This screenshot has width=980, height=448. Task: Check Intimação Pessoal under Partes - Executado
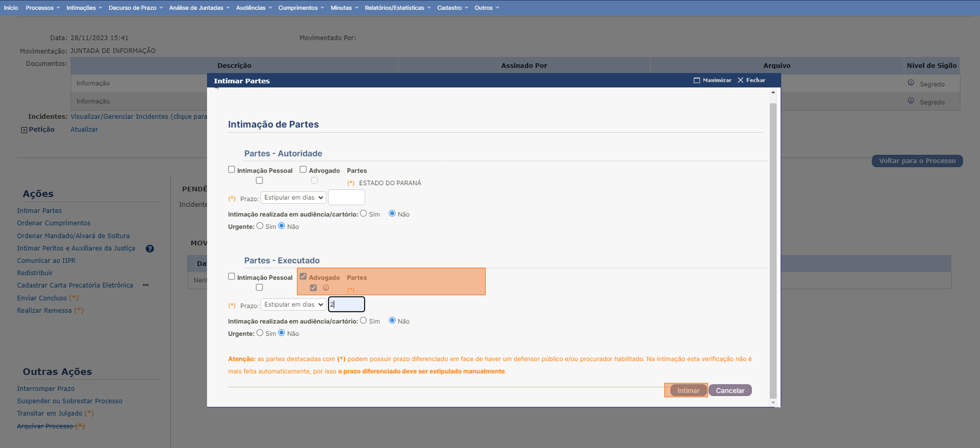(x=231, y=276)
